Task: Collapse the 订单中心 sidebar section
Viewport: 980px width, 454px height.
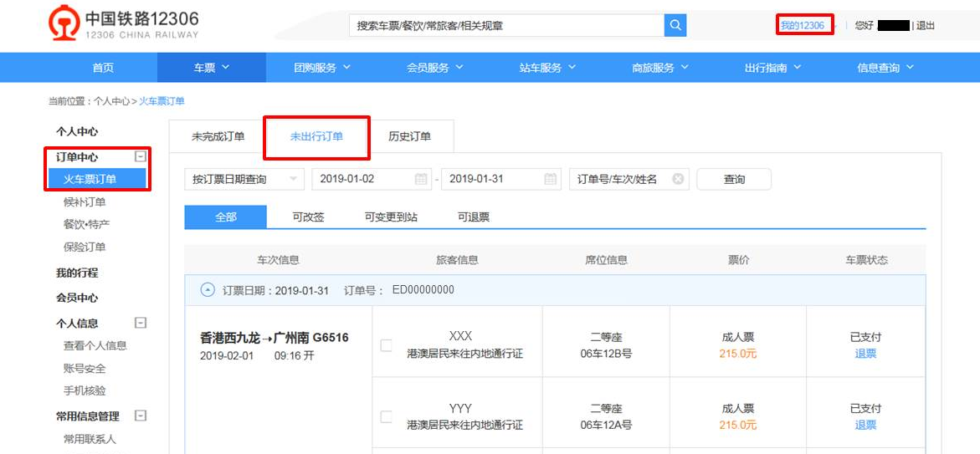Action: click(x=141, y=156)
